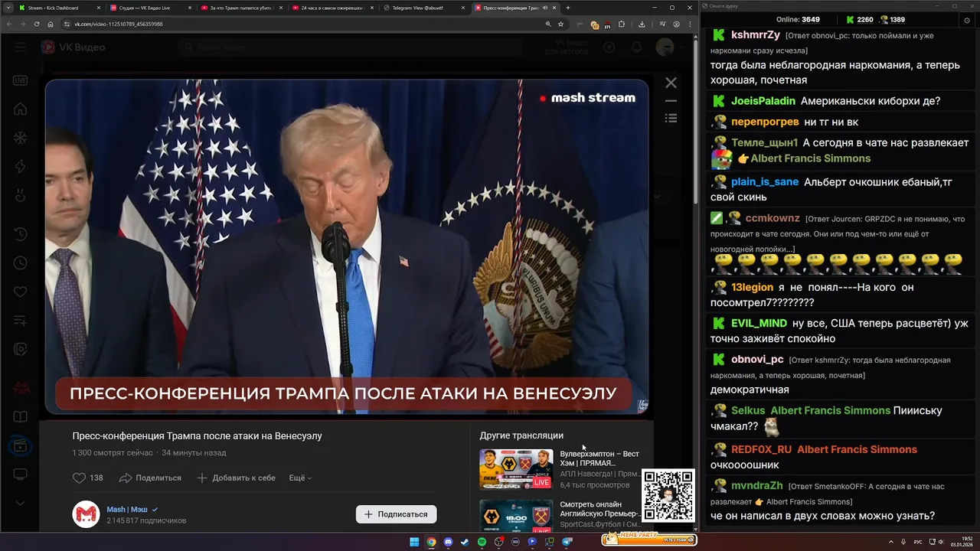Open the book icon in VK sidebar
The image size is (980, 551).
20,417
